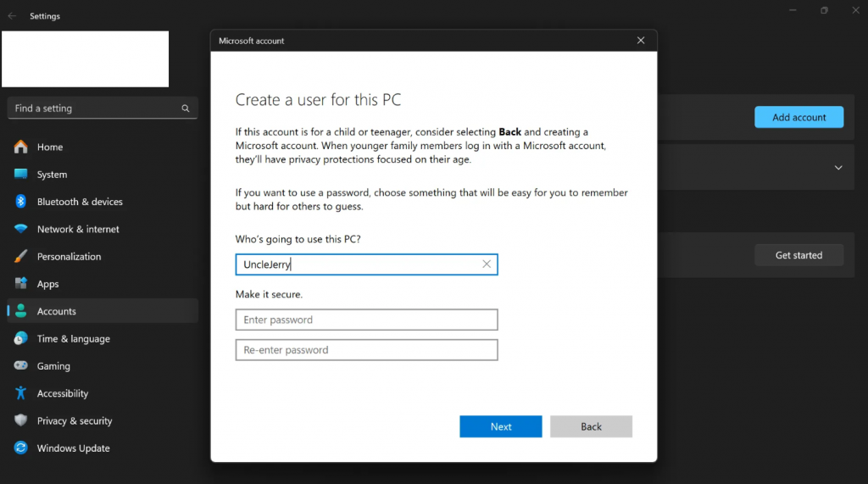Restore down the Settings window
The width and height of the screenshot is (868, 484).
point(824,10)
